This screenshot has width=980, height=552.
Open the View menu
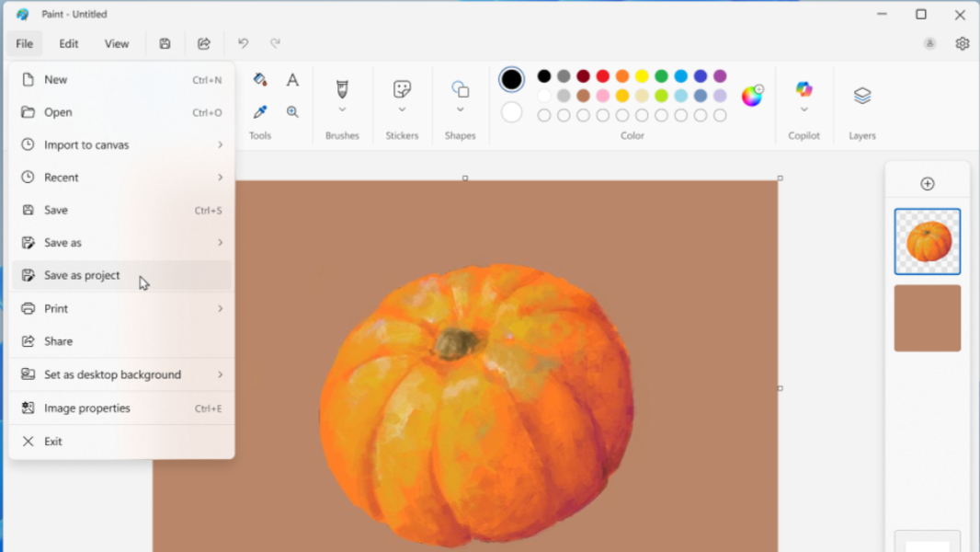point(117,43)
